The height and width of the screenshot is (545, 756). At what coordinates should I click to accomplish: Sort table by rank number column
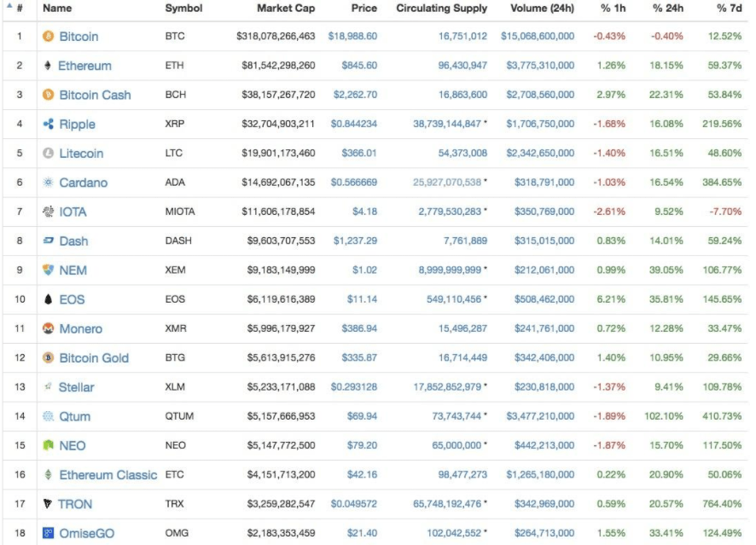[20, 9]
